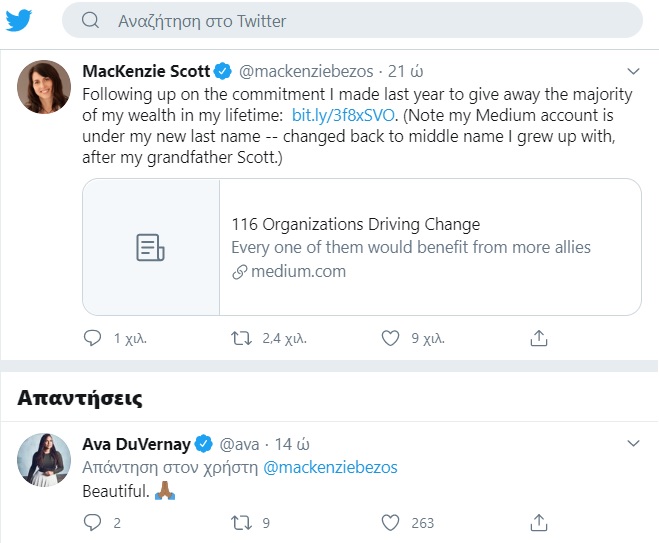Open MacKenzie Scott's profile picture
Image resolution: width=659 pixels, height=543 pixels.
point(44,87)
